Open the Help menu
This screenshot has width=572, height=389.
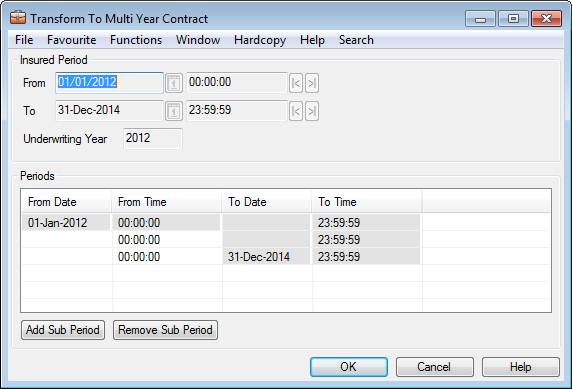point(312,40)
